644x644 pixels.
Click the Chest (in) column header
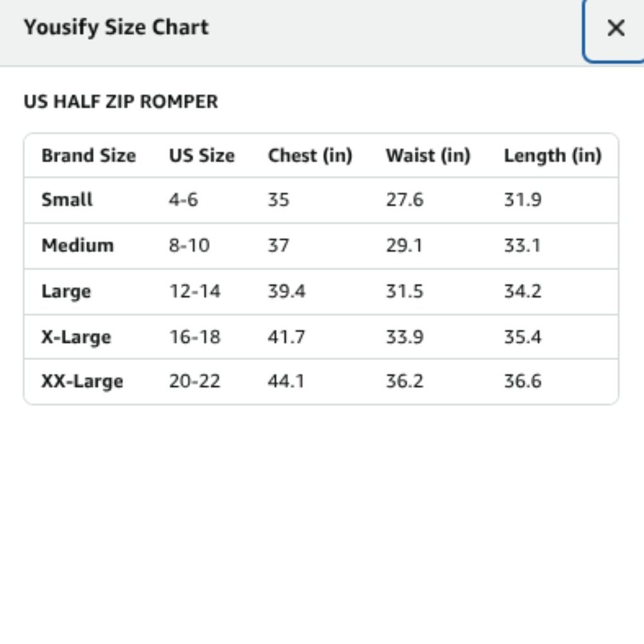coord(310,156)
